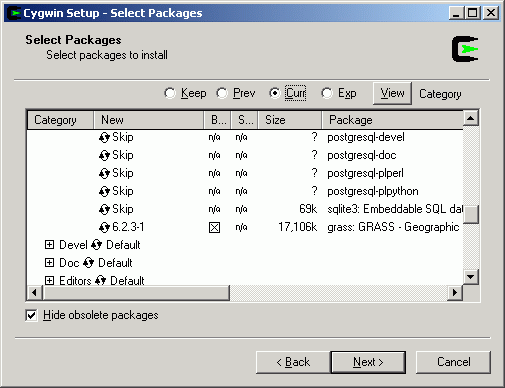The height and width of the screenshot is (388, 505).
Task: Cycle version icon for grass 6.2.3-1
Action: pyautogui.click(x=104, y=227)
